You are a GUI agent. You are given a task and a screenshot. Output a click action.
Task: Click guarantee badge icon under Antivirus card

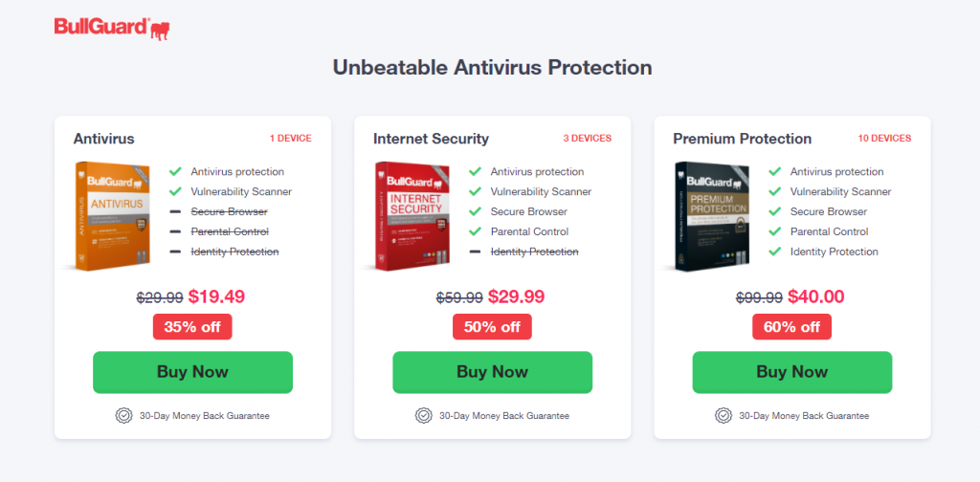123,415
